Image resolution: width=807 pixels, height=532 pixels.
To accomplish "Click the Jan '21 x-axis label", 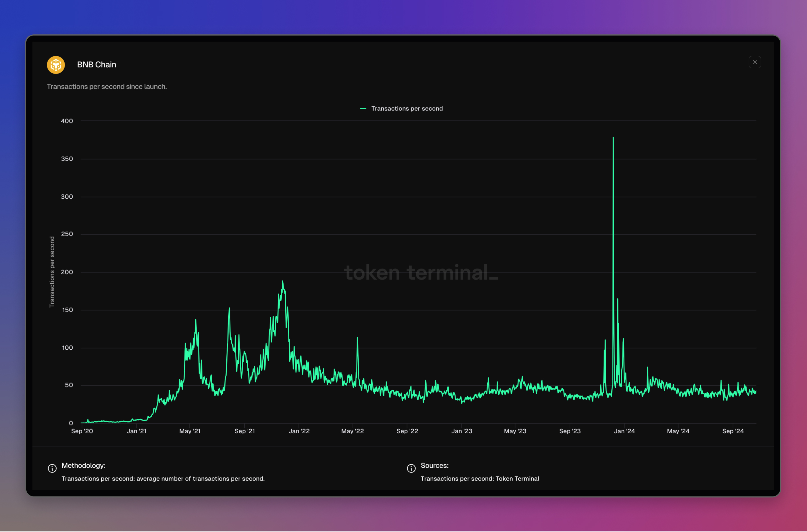I will click(x=136, y=431).
